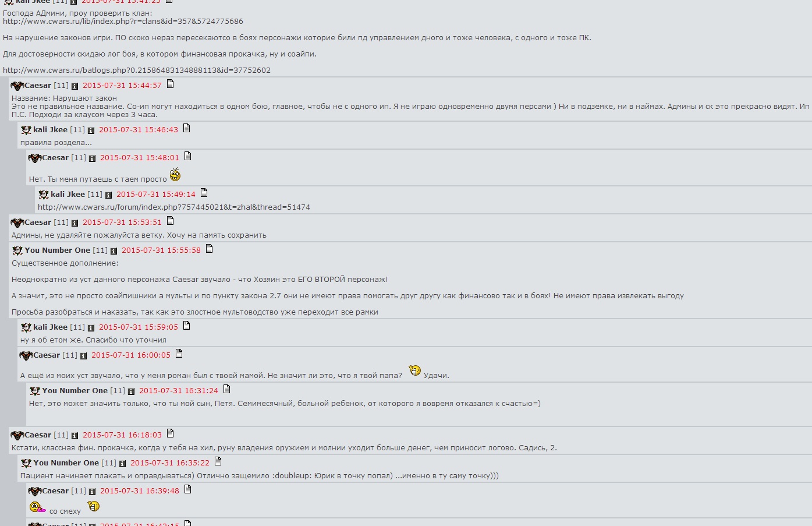Click document icon after 16:39:48 timestamp

187,489
